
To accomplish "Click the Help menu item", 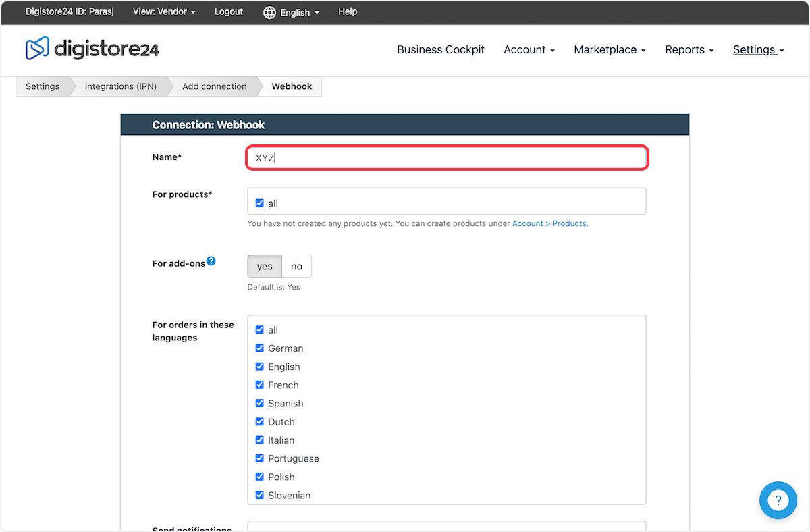I will pos(348,12).
